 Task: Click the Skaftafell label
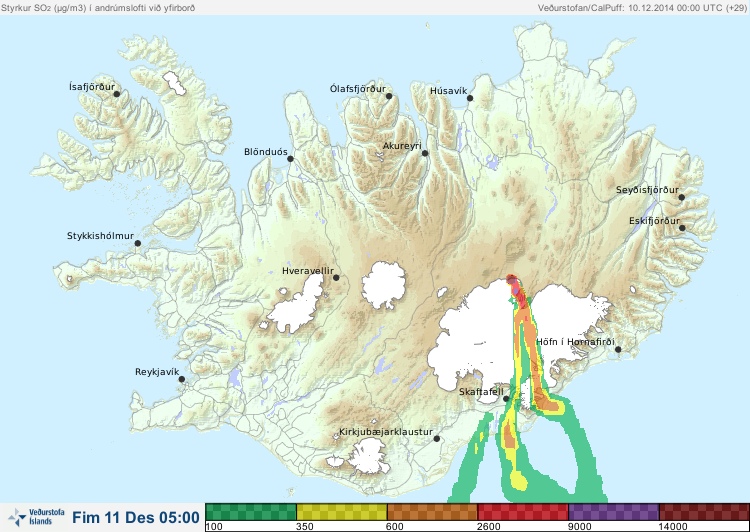[x=481, y=392]
